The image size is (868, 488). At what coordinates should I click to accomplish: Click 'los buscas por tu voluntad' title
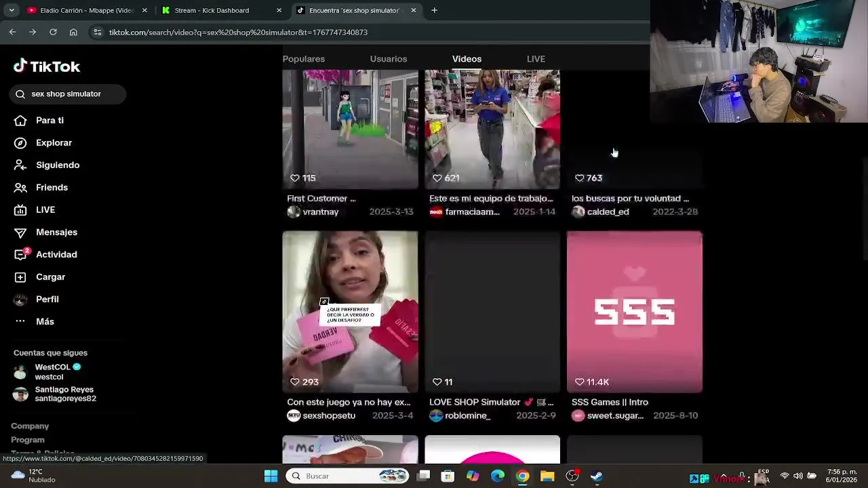(630, 199)
